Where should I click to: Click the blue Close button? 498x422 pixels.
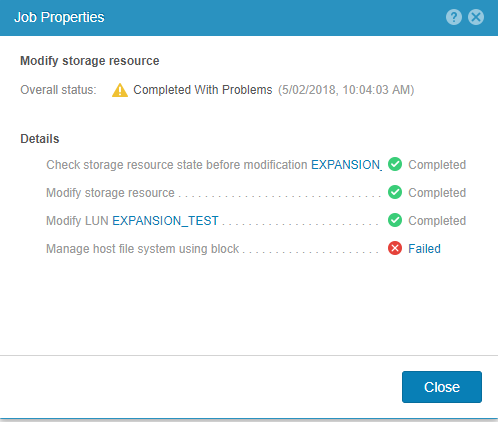click(x=442, y=387)
